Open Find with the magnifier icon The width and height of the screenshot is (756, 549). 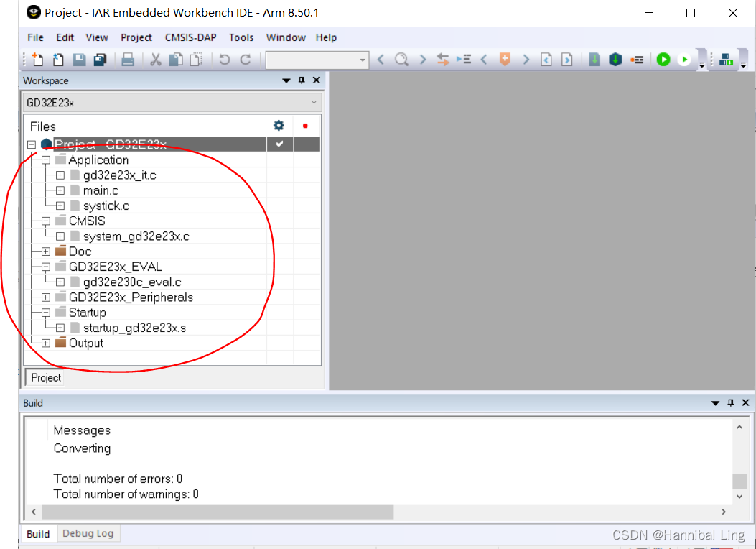coord(401,60)
